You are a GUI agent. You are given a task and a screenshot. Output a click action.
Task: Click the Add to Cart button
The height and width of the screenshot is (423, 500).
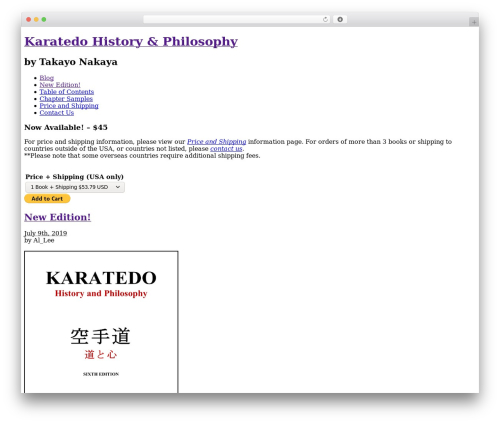click(47, 199)
